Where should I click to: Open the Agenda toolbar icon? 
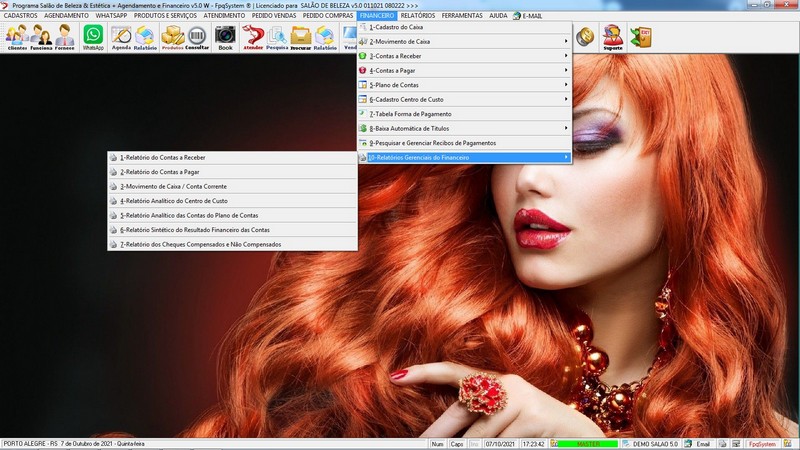121,38
